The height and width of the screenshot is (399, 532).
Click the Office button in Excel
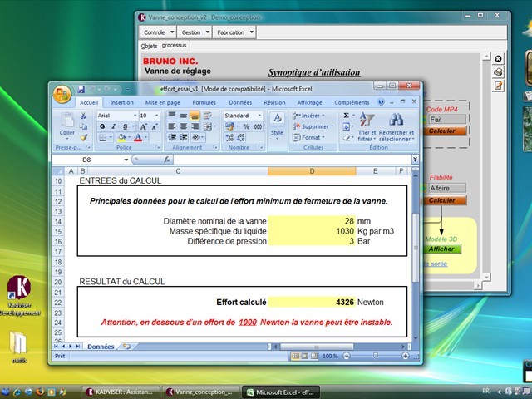click(62, 94)
